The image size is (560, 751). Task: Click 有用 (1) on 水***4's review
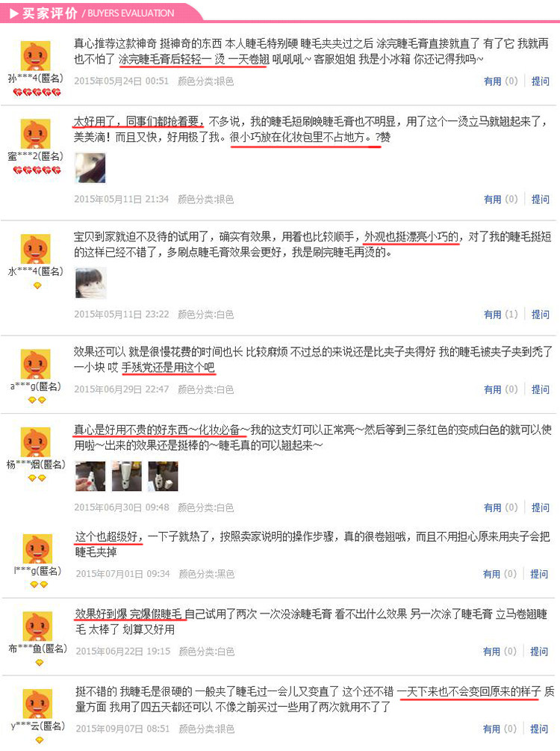pyautogui.click(x=501, y=314)
